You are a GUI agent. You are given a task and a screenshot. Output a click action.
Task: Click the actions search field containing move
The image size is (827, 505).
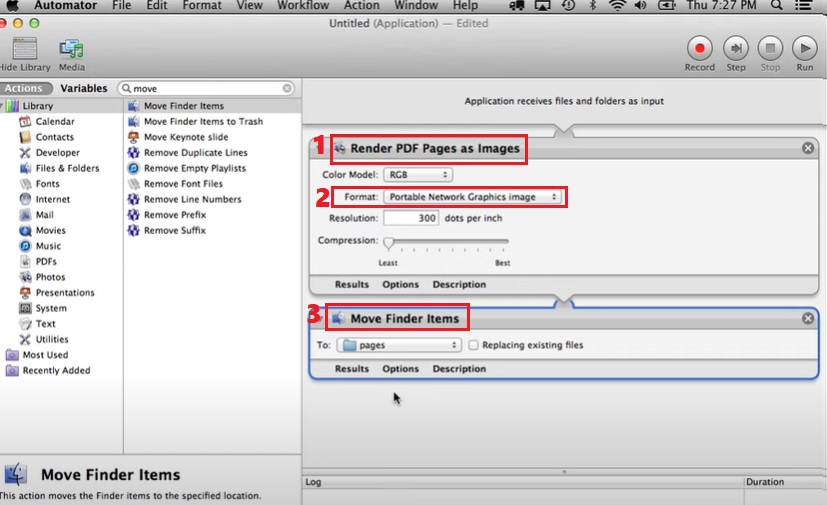pos(206,88)
